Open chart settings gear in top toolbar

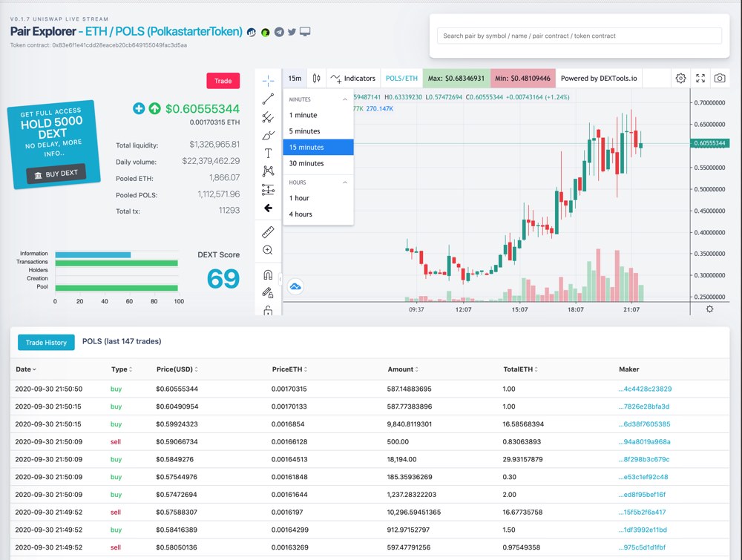[x=680, y=79]
